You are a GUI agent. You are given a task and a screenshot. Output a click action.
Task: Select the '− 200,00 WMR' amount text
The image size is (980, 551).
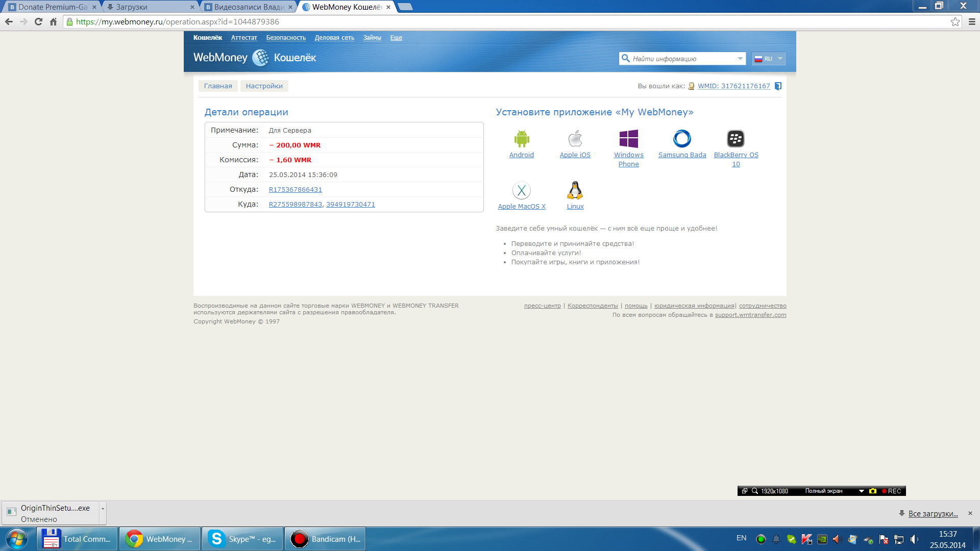(x=295, y=145)
